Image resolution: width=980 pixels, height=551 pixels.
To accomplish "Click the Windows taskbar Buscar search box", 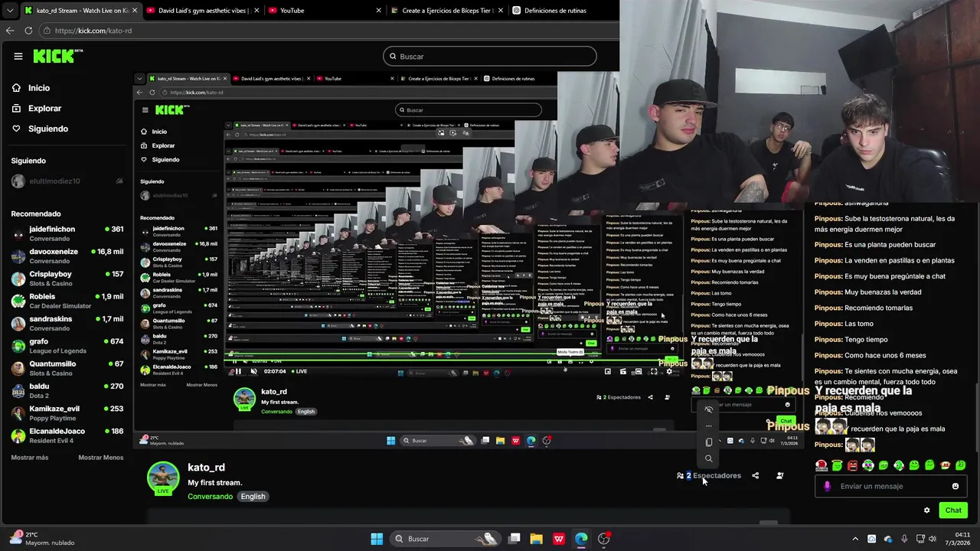I will coord(446,539).
